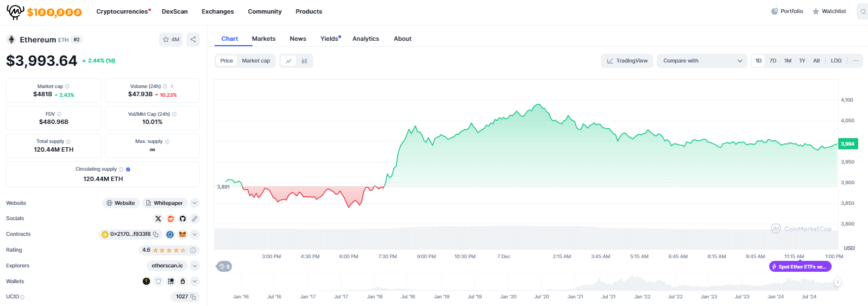Expand the Wallets list chevron
The image size is (868, 306).
tap(195, 282)
